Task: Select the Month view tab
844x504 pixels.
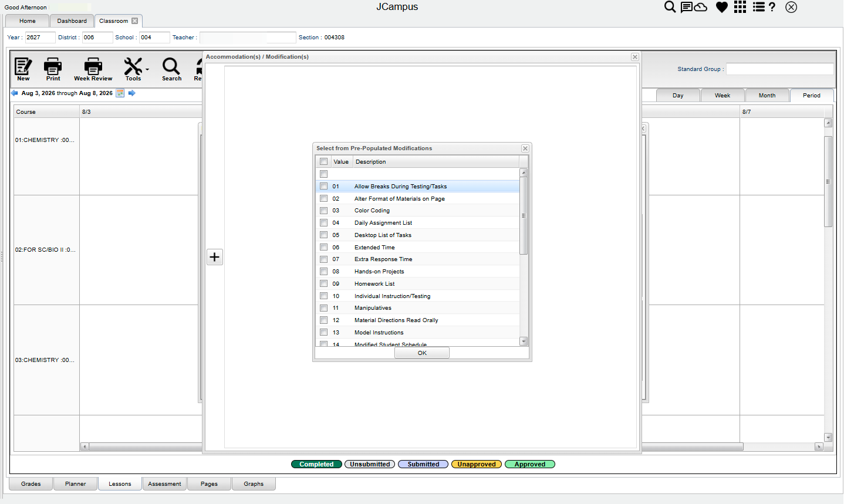Action: [x=767, y=96]
